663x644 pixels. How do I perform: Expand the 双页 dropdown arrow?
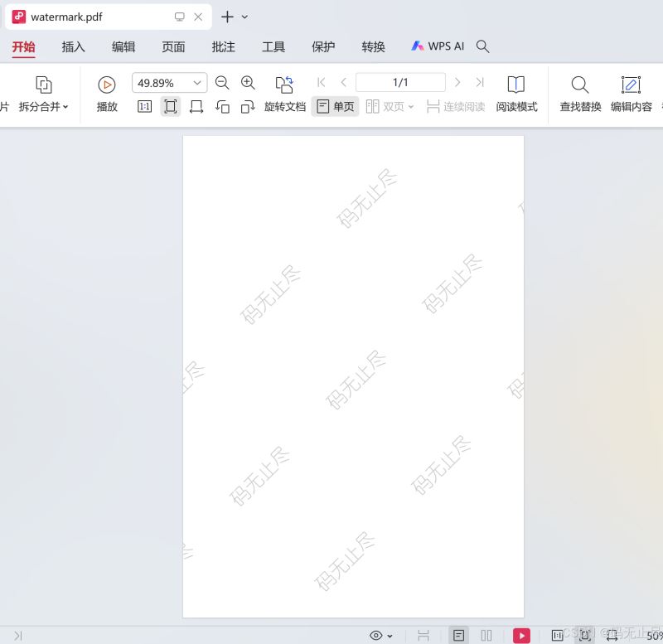tap(410, 107)
